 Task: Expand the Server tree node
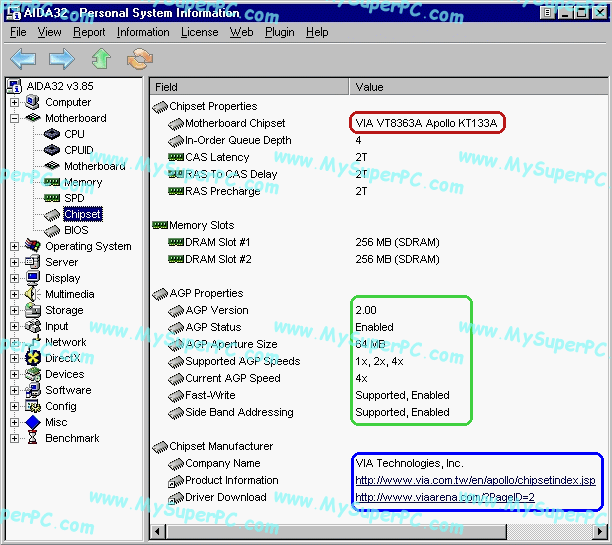point(14,262)
